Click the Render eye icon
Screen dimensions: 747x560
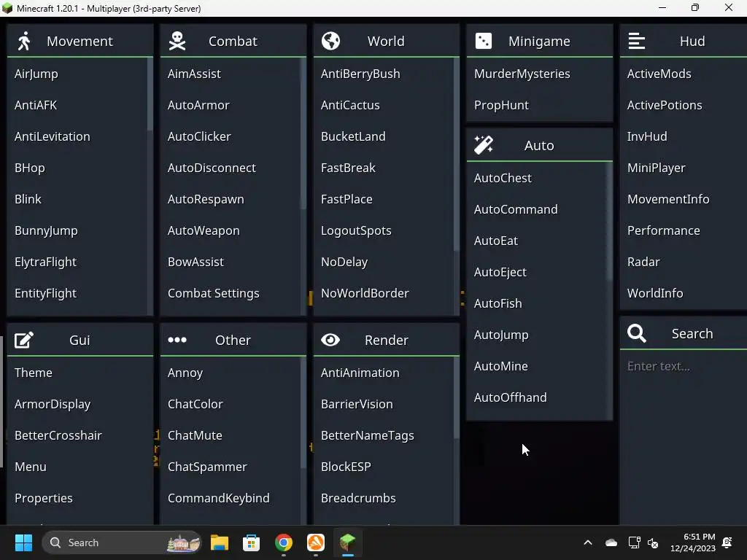[330, 340]
